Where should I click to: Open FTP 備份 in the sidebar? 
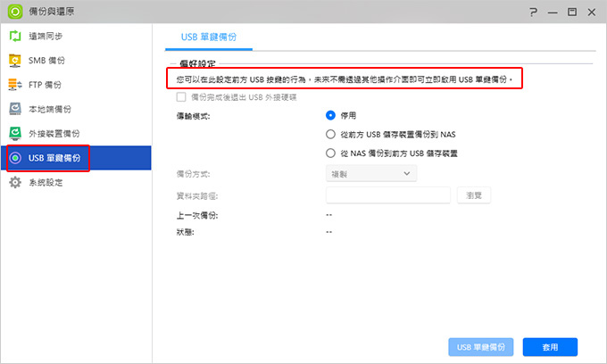tap(76, 85)
